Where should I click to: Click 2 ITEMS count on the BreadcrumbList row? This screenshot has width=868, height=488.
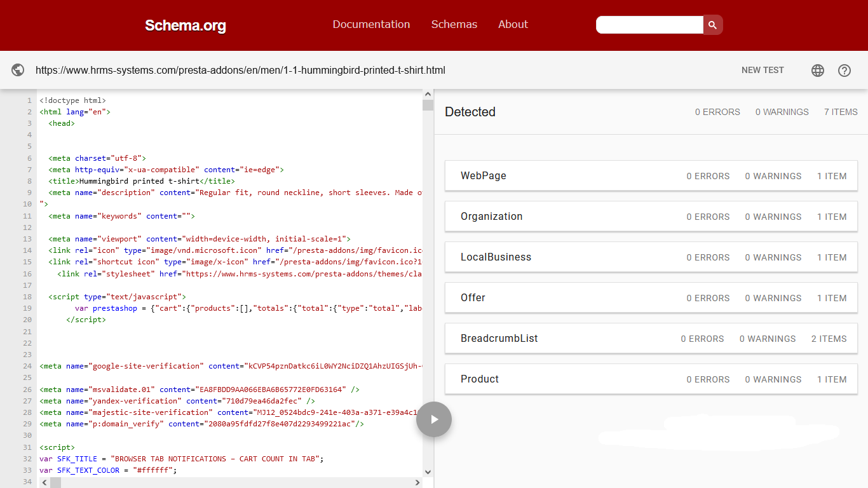(x=829, y=339)
